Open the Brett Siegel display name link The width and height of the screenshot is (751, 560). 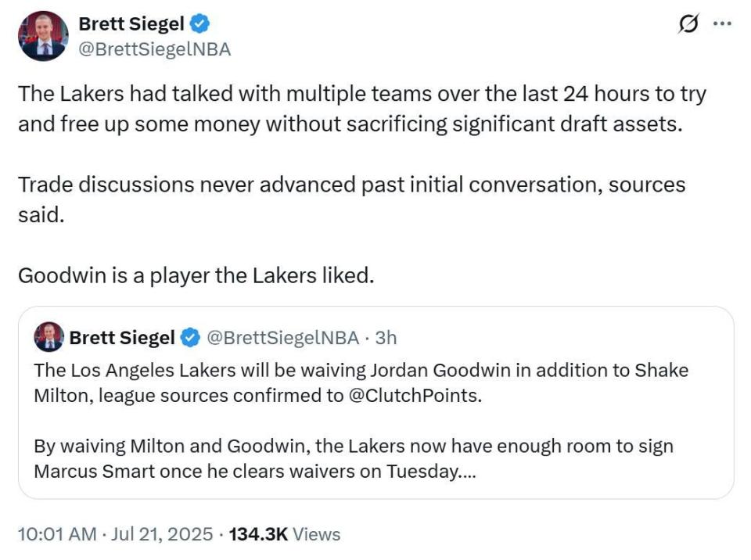pos(131,23)
